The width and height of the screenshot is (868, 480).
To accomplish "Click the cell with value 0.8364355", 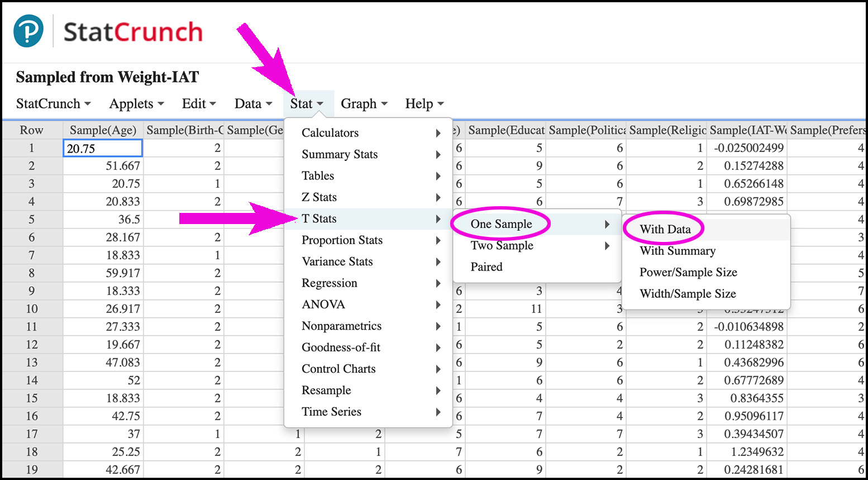I will 747,398.
